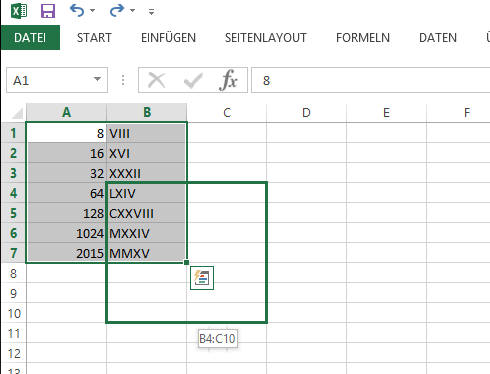Select cell with MMXV

pos(147,253)
